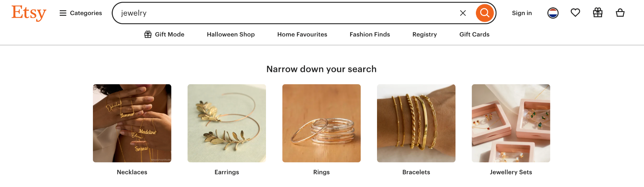Viewport: 644px width, 187px height.
Task: Click the Etsy logo
Action: (x=29, y=13)
